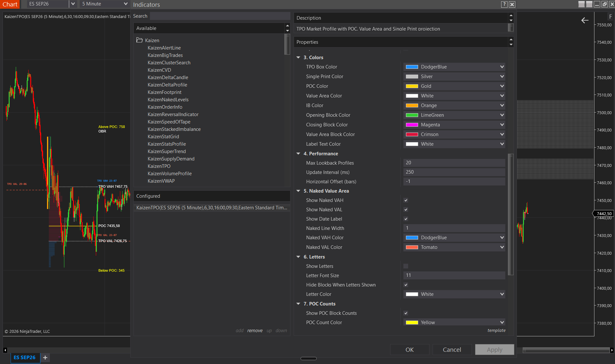Click the Closing Block Color Magenta swatch
The height and width of the screenshot is (364, 615).
point(412,125)
